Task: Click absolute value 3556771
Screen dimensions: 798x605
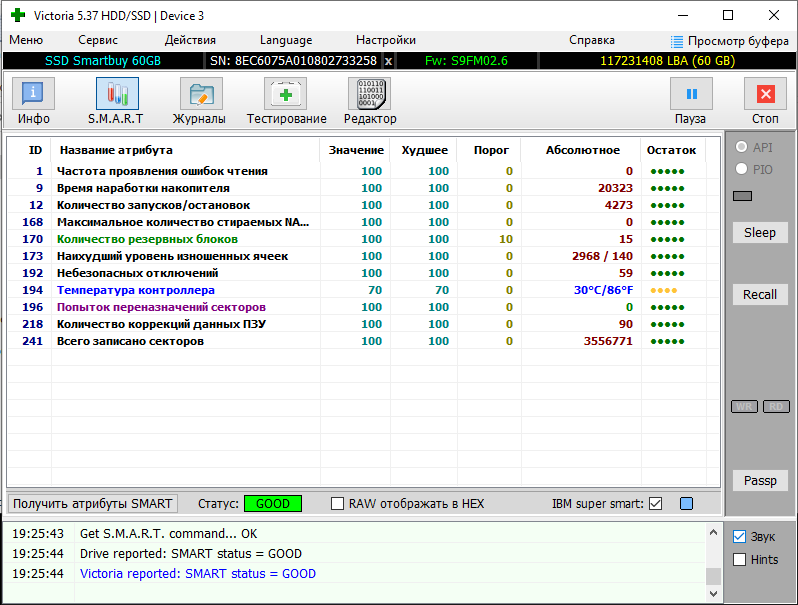Action: (608, 341)
